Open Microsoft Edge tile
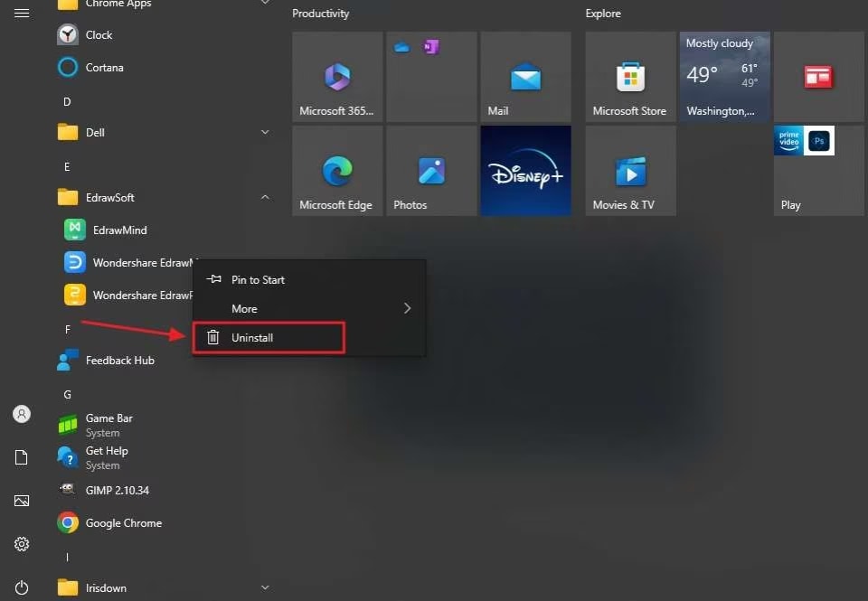 click(337, 171)
